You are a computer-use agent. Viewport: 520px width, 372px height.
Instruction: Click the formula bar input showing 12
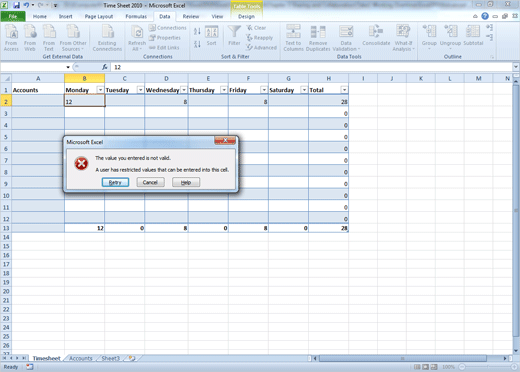tap(312, 67)
